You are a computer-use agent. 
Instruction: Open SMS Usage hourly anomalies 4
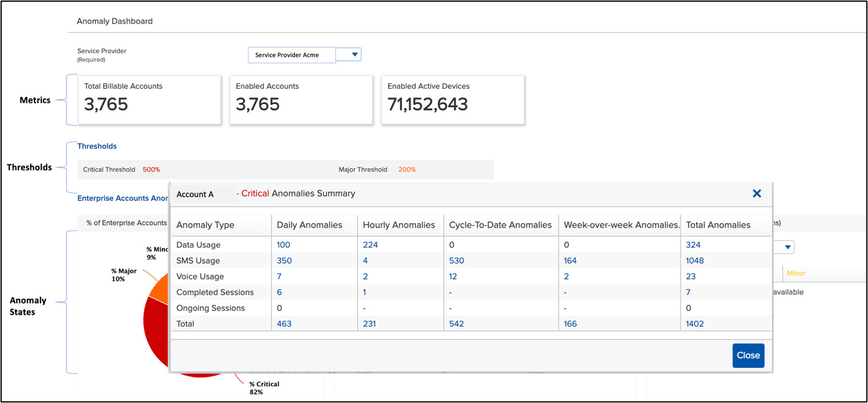click(x=365, y=261)
